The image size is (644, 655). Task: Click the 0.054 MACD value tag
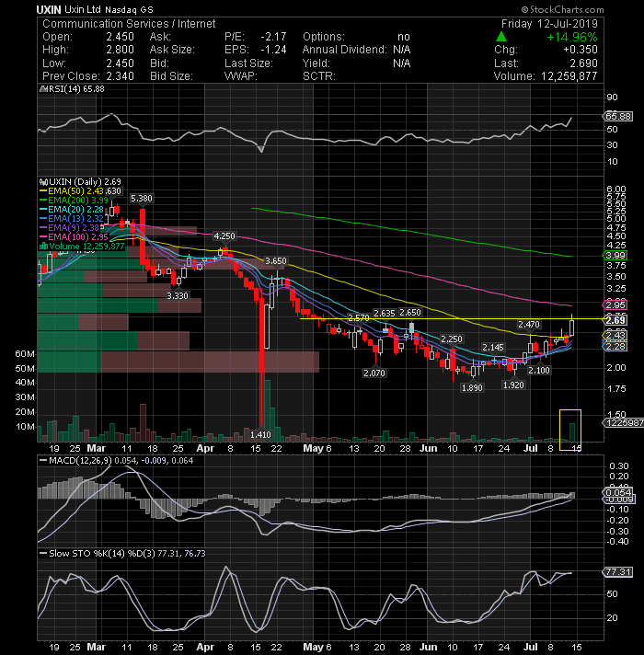(x=618, y=492)
